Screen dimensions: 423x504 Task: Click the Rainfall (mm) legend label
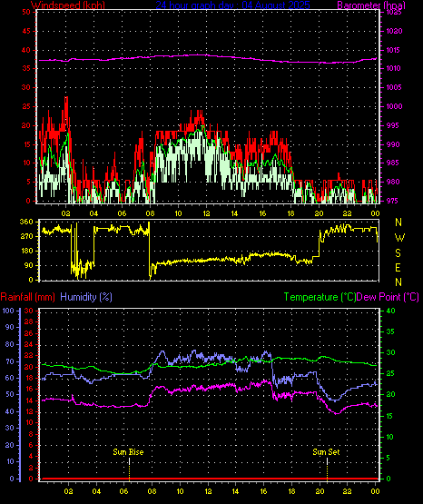tap(27, 297)
